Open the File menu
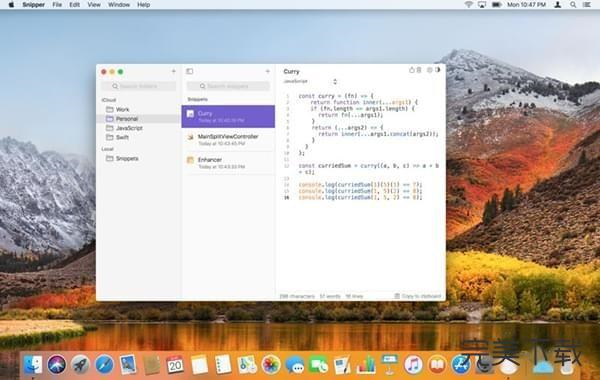 point(57,5)
